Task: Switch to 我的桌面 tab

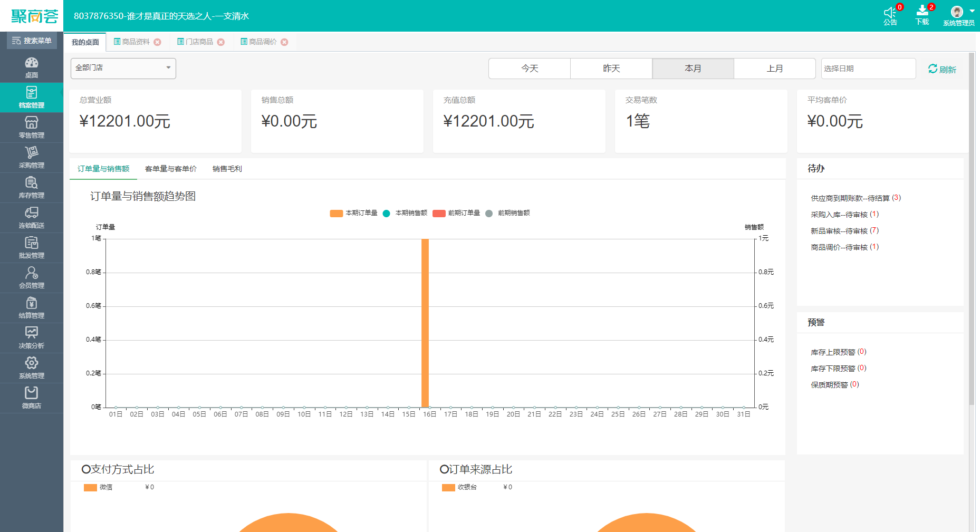Action: click(x=85, y=42)
